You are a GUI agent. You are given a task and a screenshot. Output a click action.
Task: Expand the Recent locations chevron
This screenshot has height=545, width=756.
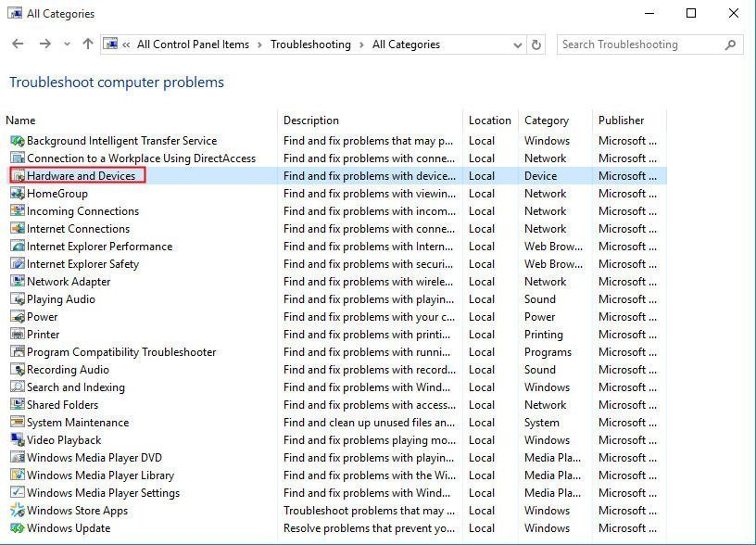point(67,44)
